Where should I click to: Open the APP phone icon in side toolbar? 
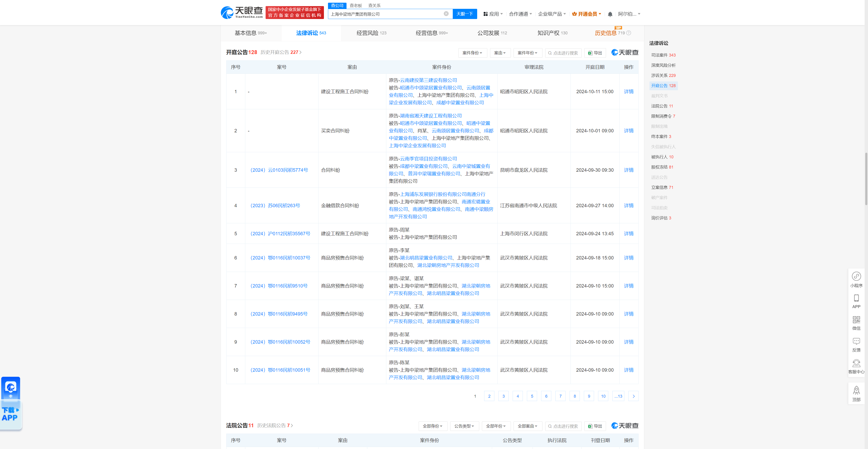tap(856, 301)
